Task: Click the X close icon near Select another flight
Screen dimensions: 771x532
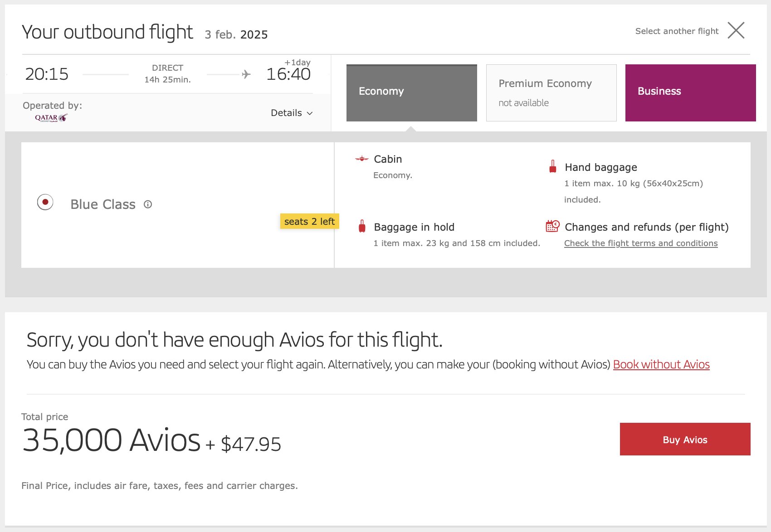Action: click(x=736, y=30)
